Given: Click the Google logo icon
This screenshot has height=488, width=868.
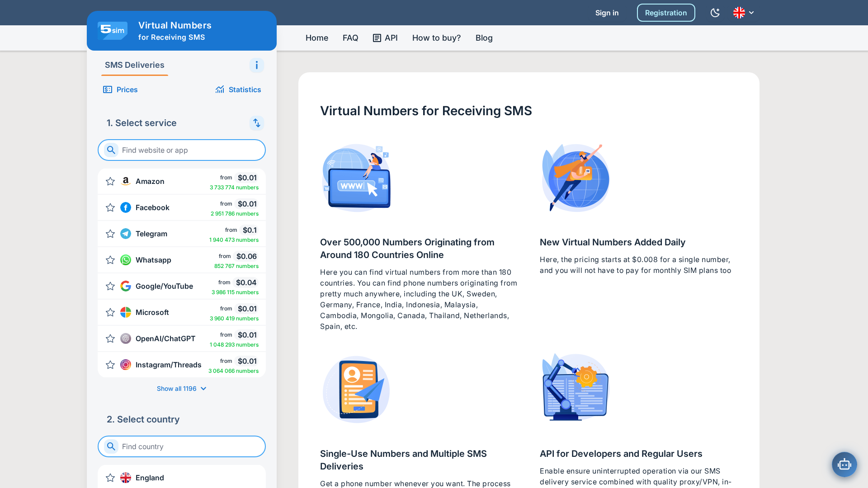Looking at the screenshot, I should (x=126, y=286).
